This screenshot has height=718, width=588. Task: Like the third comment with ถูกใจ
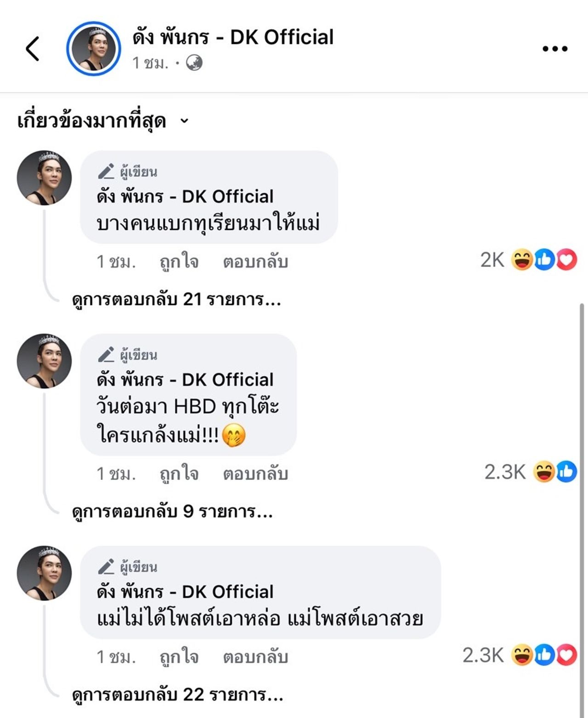(179, 657)
